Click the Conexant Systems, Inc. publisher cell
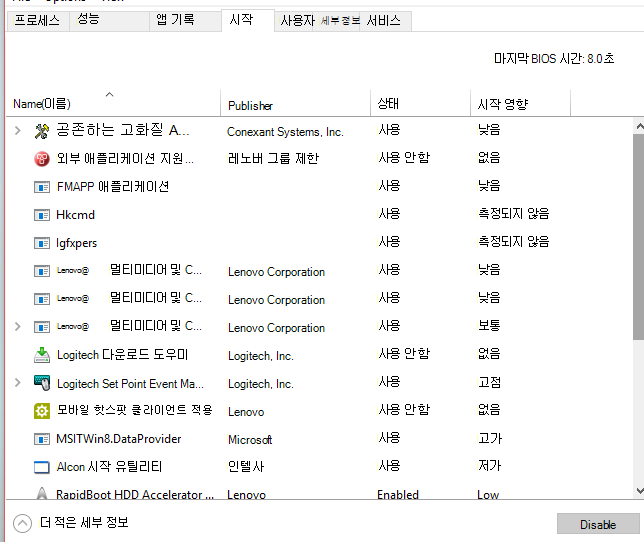The width and height of the screenshot is (644, 542). (285, 132)
